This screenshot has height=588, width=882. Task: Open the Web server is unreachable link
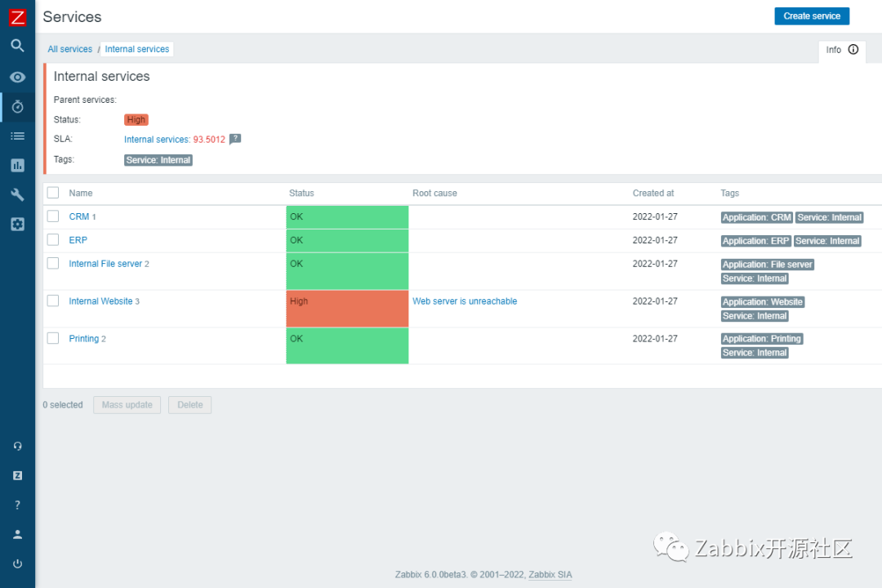tap(465, 301)
